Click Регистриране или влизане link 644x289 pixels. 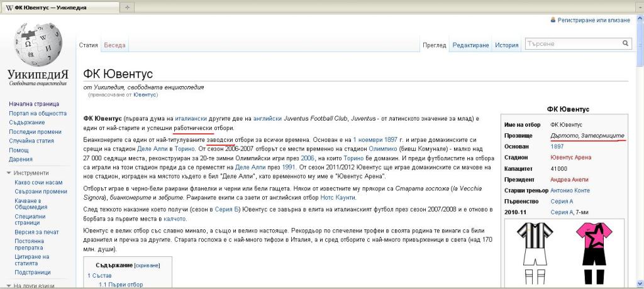[x=594, y=19]
